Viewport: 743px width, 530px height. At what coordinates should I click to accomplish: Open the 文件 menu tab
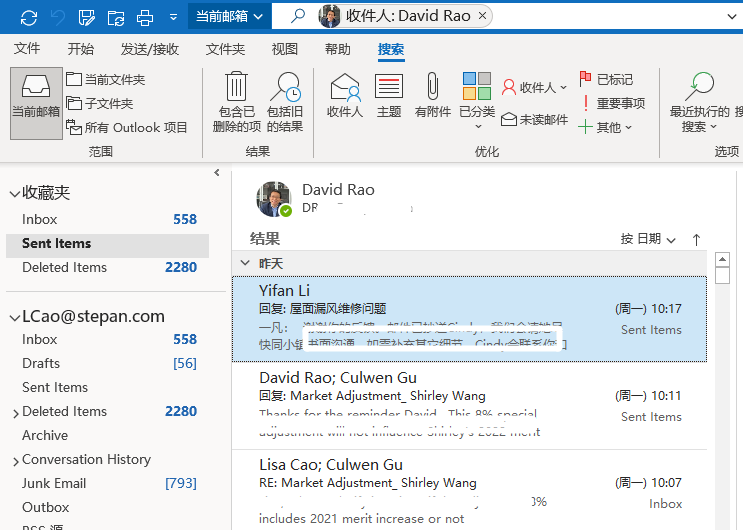coord(27,49)
